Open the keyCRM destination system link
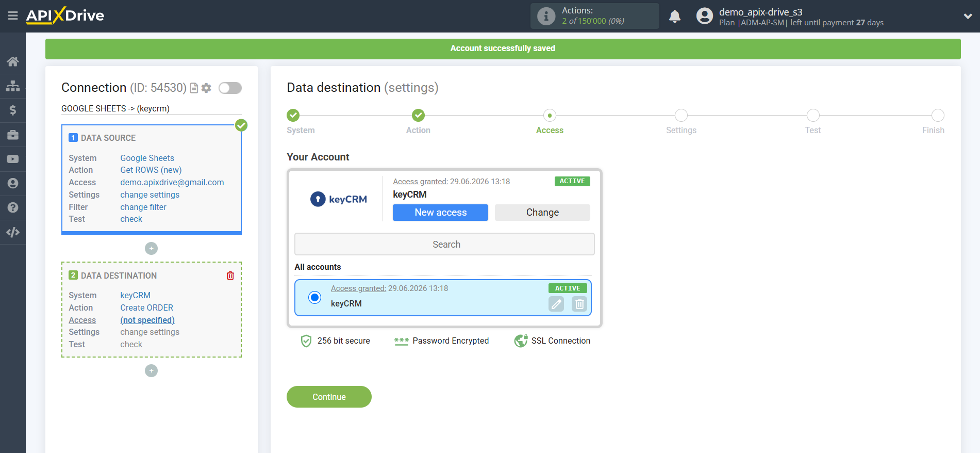The image size is (980, 453). coord(135,295)
